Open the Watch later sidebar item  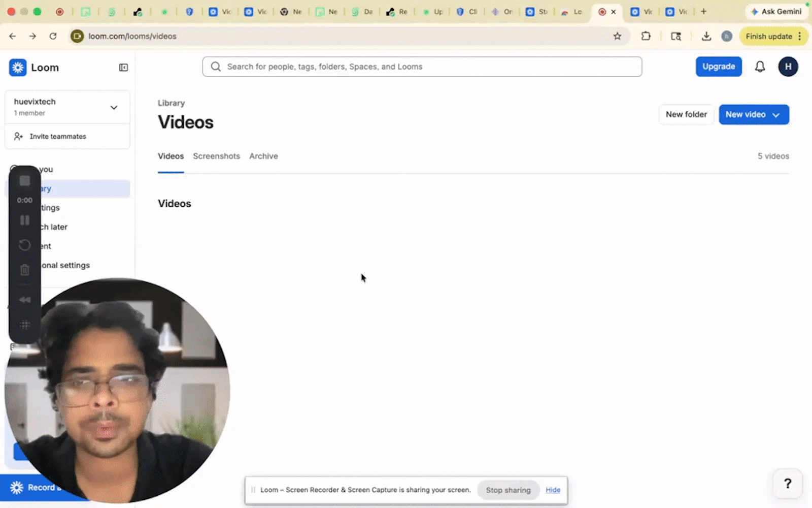point(67,227)
